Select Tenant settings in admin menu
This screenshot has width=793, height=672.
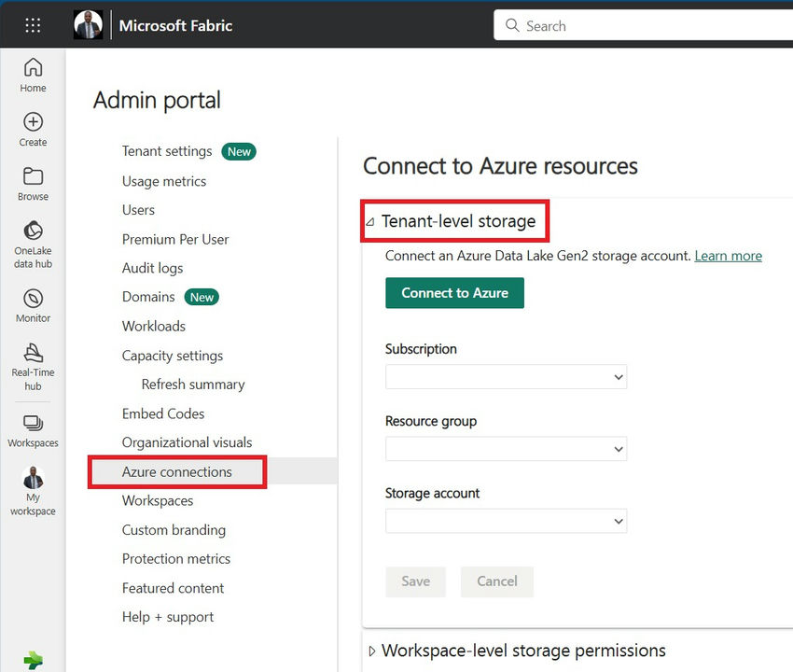point(167,151)
